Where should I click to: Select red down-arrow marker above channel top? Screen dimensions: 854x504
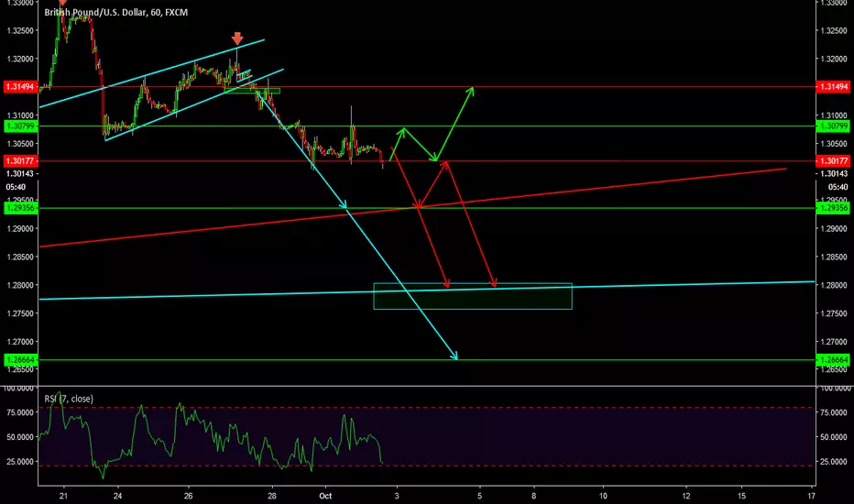point(237,38)
